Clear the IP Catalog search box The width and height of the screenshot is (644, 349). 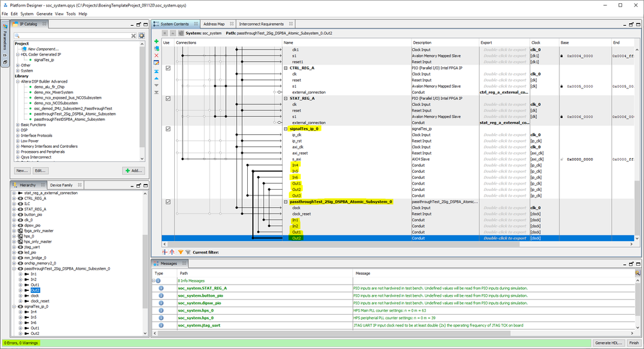(134, 36)
